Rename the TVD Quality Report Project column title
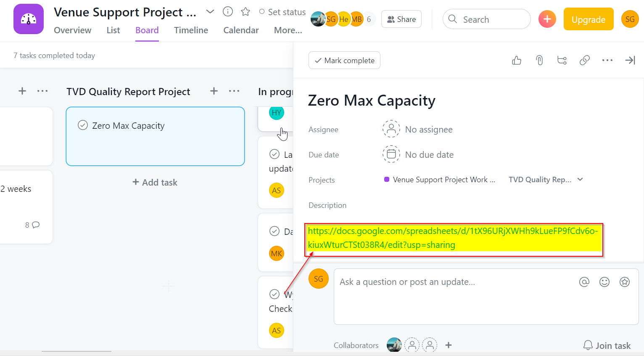 (128, 91)
